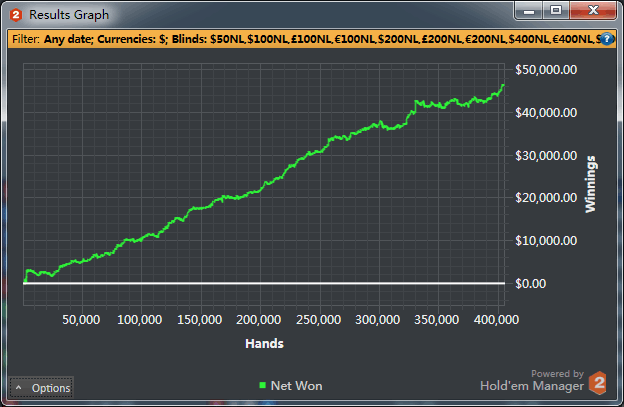Open the orange filter summary bar
624x407 pixels.
click(x=300, y=39)
